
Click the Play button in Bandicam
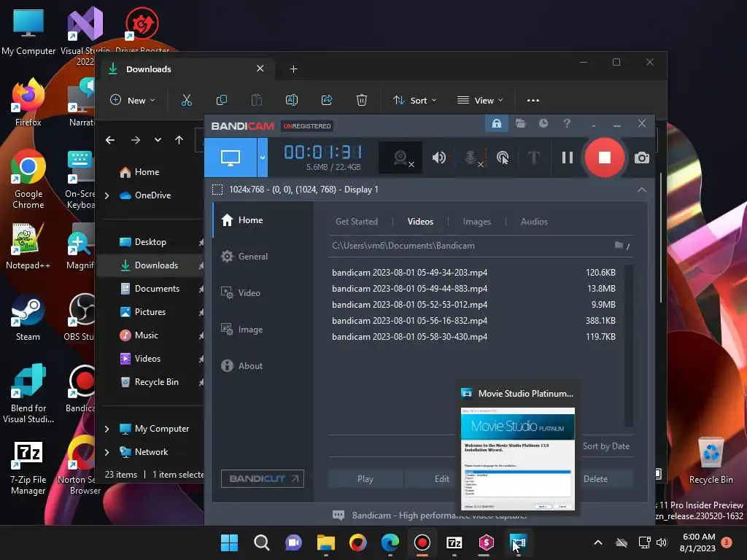point(365,479)
